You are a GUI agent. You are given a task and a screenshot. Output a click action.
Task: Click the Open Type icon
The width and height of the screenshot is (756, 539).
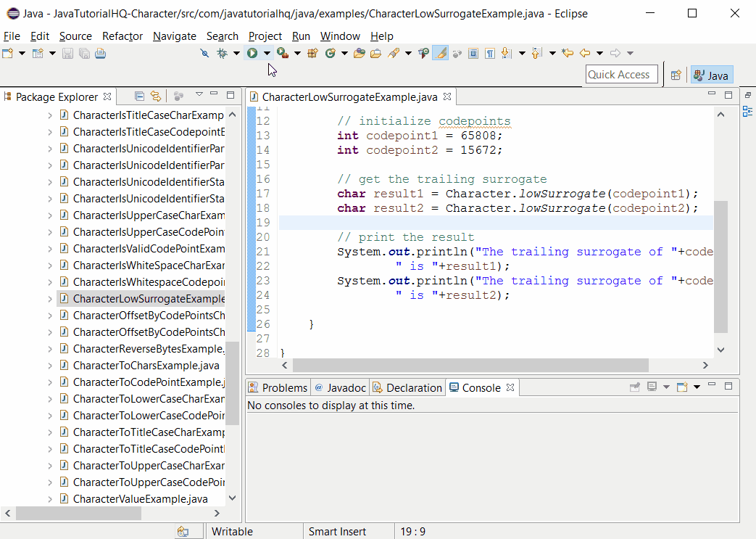point(360,53)
